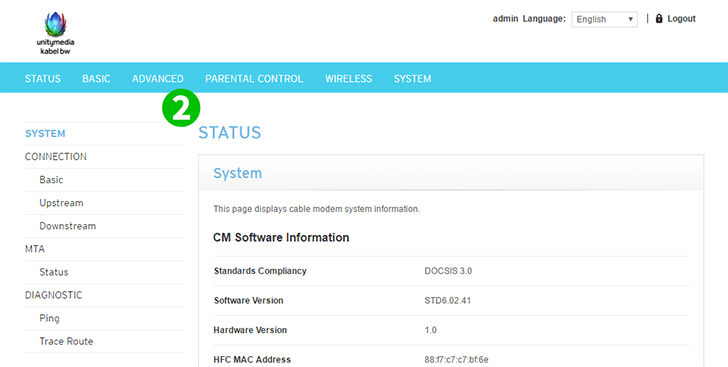Viewport: 728px width, 367px height.
Task: Open the BASIC tab
Action: [96, 79]
